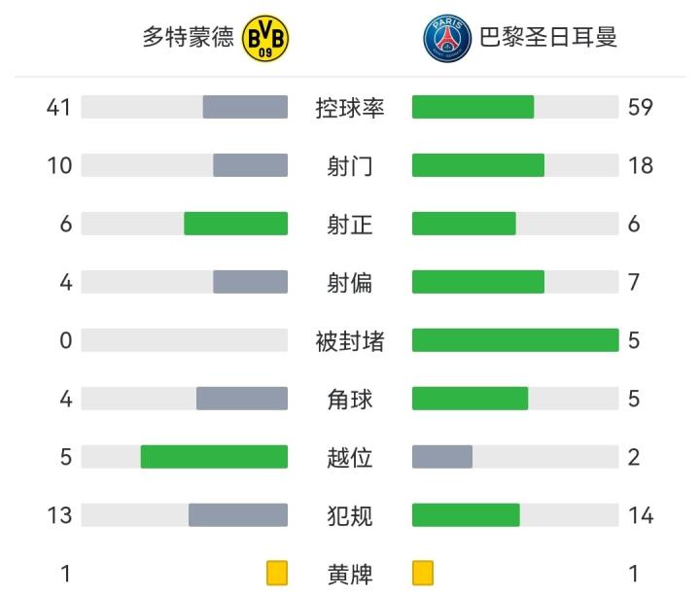Click the Paris Saint-Germain club crest
This screenshot has width=700, height=596.
tap(447, 39)
